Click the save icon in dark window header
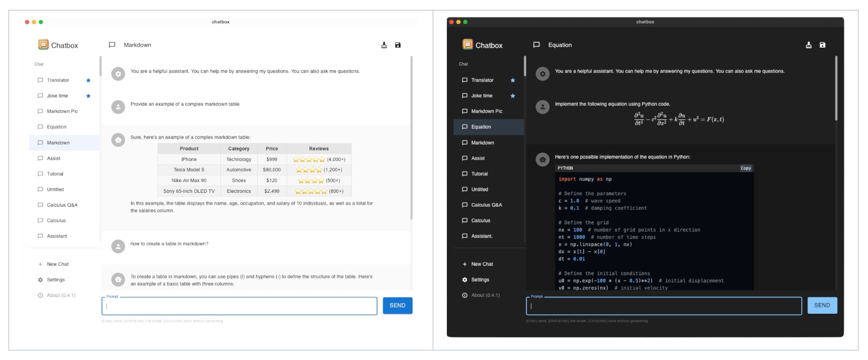Viewport: 868px width, 360px height. 822,45
